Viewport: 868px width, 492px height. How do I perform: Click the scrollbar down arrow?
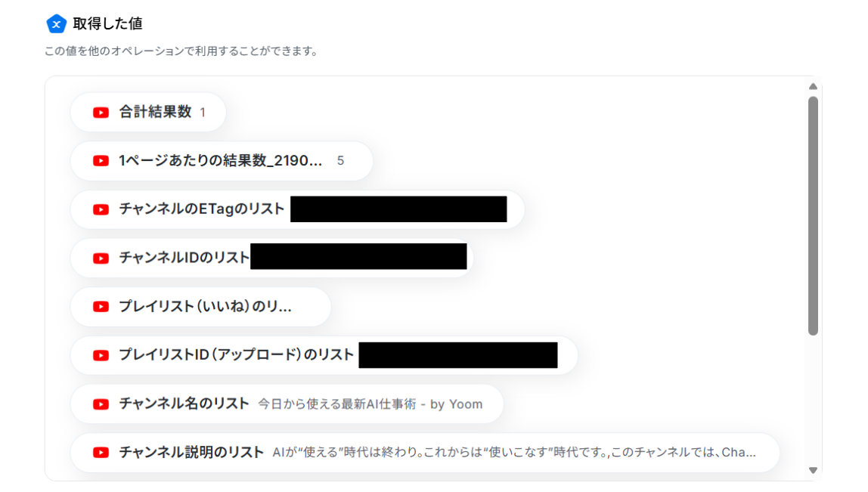813,470
